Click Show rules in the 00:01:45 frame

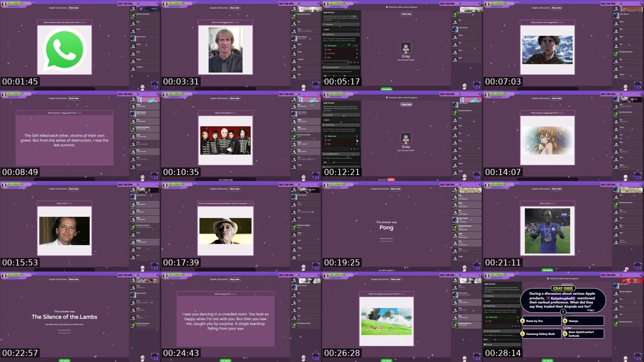point(73,8)
